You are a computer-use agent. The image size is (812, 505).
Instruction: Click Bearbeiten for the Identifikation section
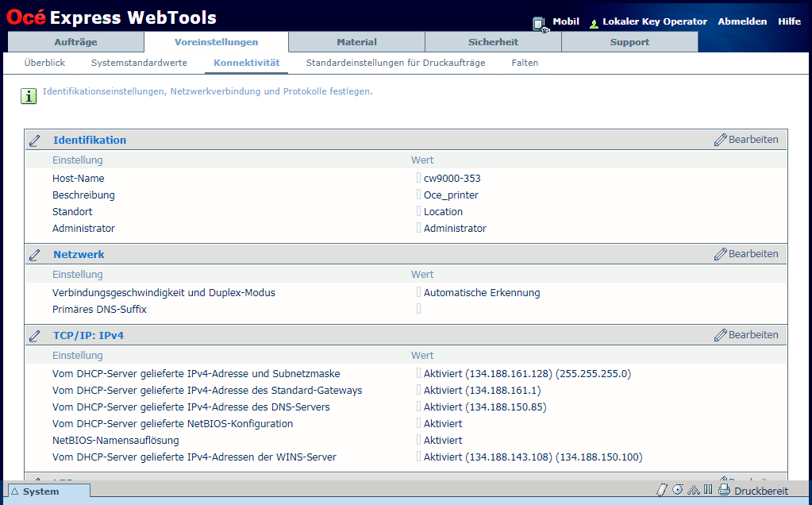coord(746,140)
